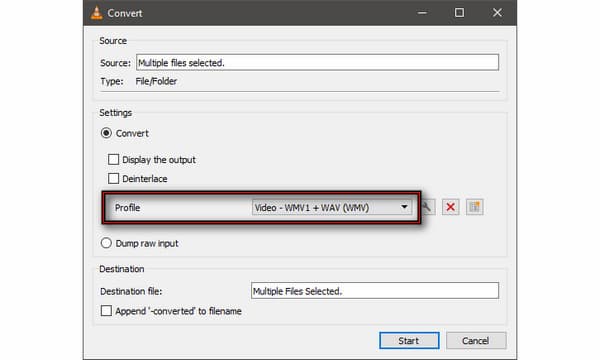Viewport: 600px width, 360px height.
Task: Create a new profile icon
Action: pos(474,207)
